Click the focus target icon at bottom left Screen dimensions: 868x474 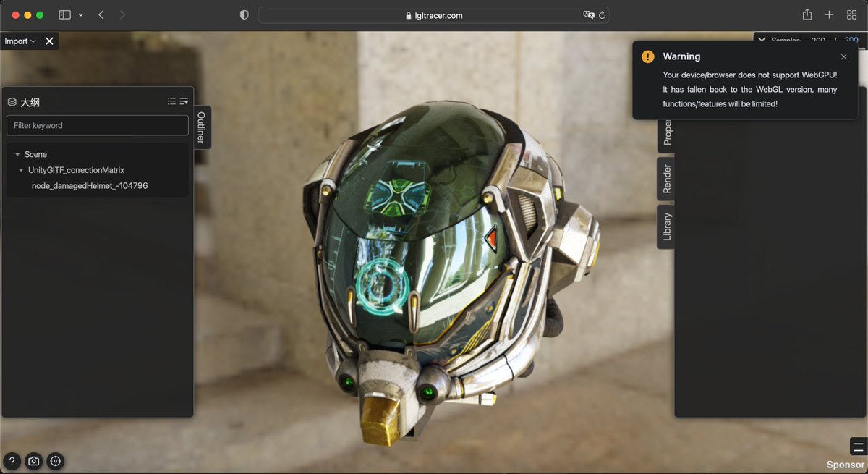pos(56,461)
